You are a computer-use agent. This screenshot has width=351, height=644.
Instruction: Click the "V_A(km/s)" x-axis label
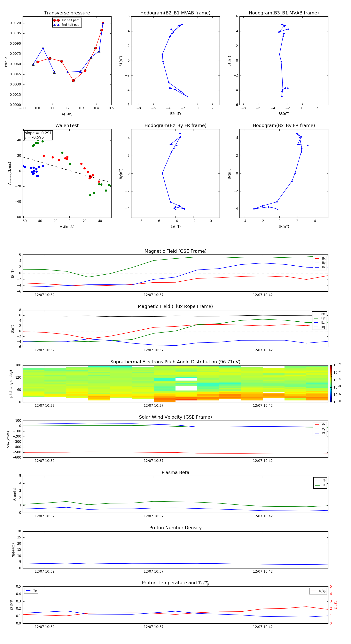point(67,227)
